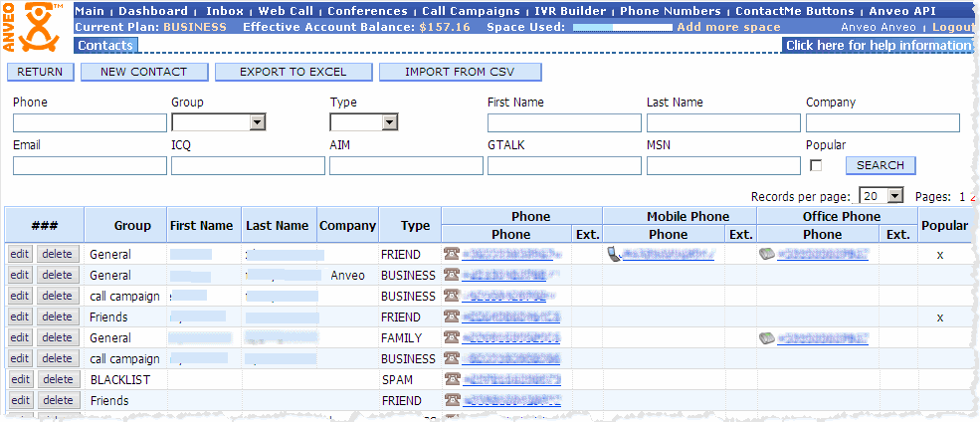Open Call Campaigns menu

point(471,11)
